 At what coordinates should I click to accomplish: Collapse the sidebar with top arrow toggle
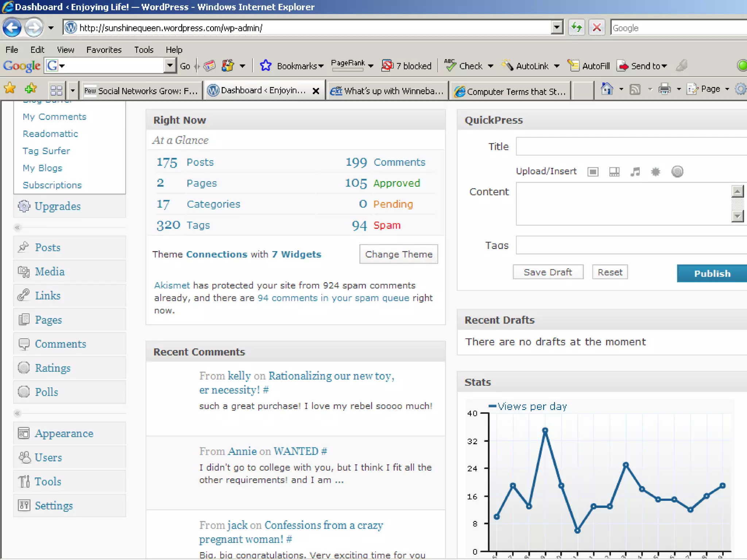(17, 227)
